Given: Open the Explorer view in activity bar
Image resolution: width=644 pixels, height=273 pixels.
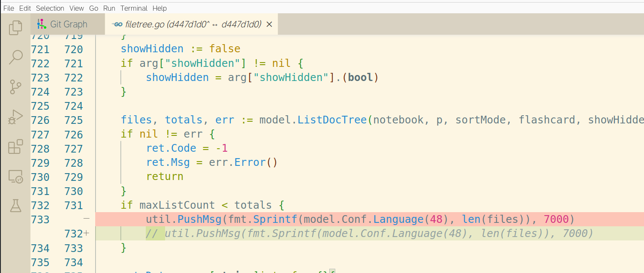Looking at the screenshot, I should pos(15,27).
